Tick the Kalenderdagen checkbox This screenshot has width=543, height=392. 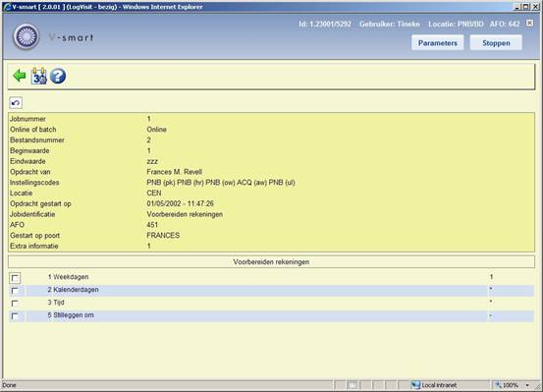pyautogui.click(x=15, y=291)
